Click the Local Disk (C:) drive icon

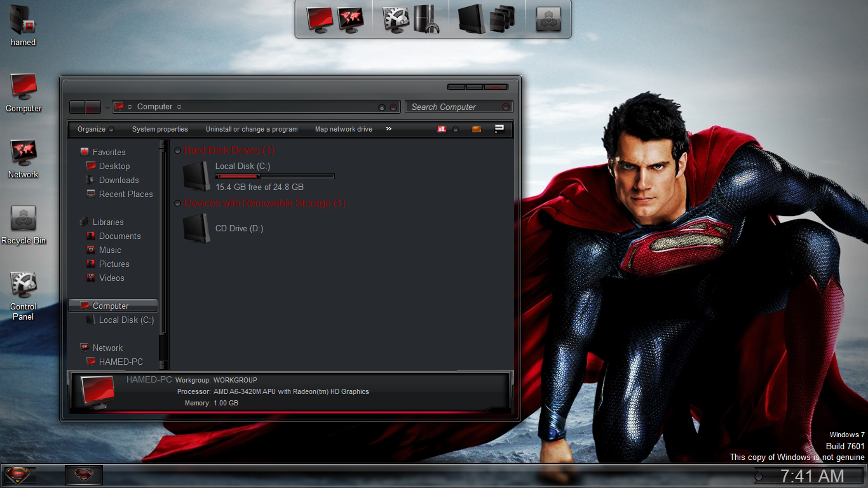(x=196, y=176)
